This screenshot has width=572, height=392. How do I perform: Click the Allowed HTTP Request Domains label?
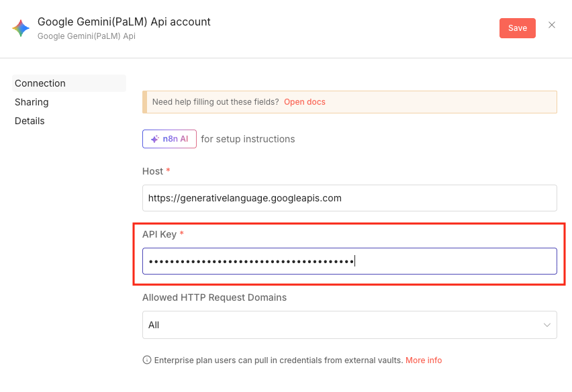[214, 297]
